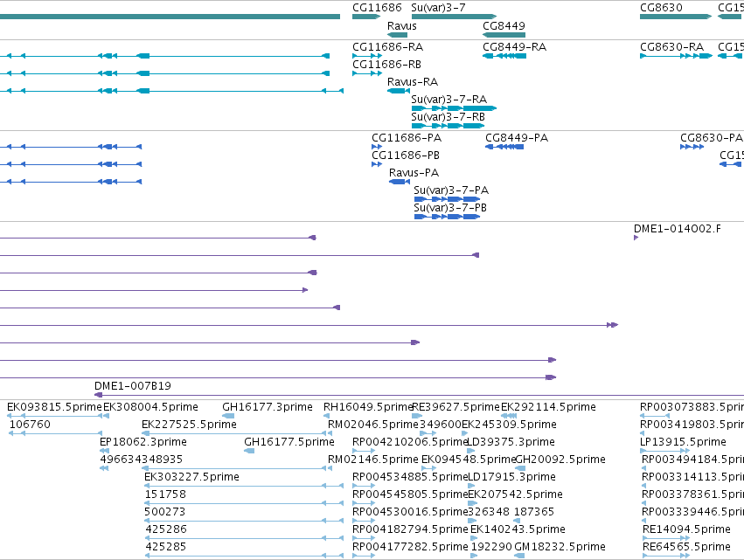The width and height of the screenshot is (744, 560).
Task: Click EST RH16049.5prime
Action: coord(326,416)
